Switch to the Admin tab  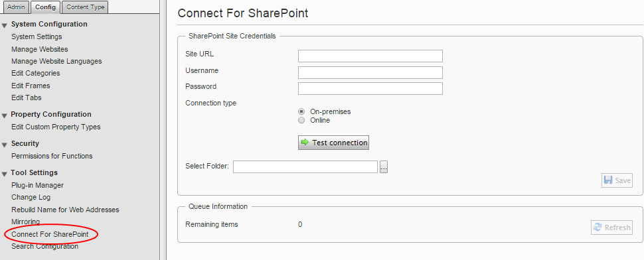[16, 7]
